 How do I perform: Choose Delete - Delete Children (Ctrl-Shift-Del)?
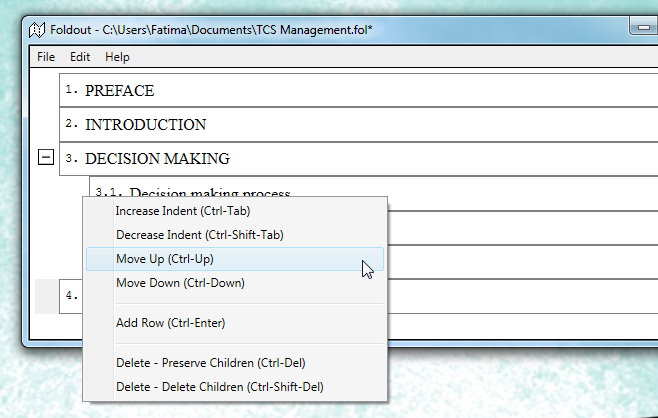[235, 387]
